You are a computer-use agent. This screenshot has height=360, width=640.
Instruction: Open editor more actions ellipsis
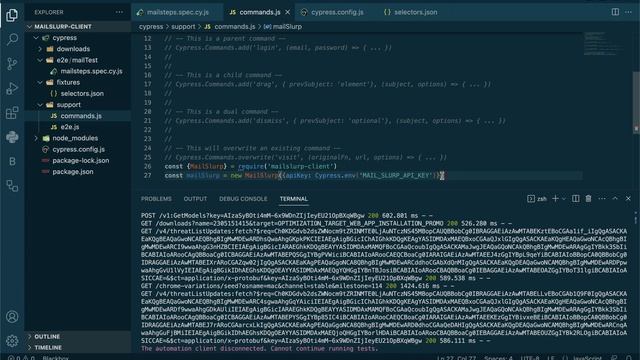[629, 12]
